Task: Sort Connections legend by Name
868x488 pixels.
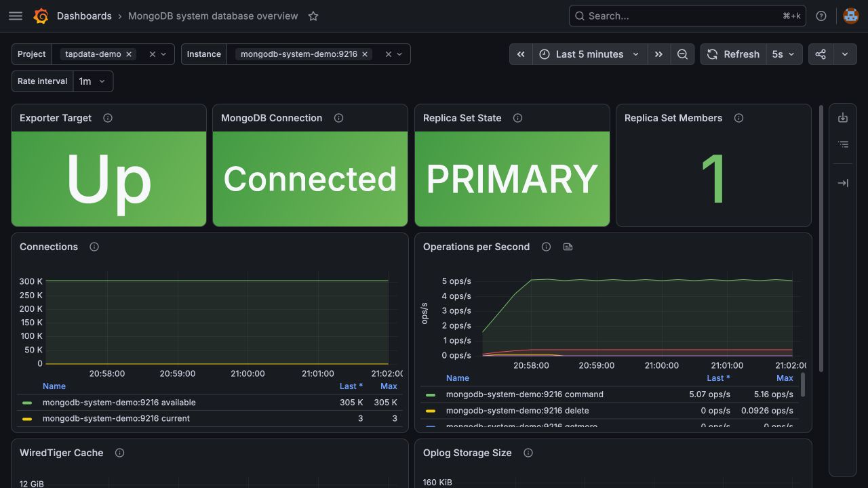Action: 54,386
